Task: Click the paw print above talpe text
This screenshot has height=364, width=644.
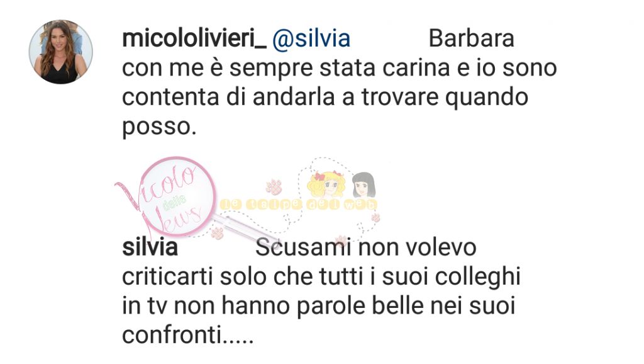Action: [x=274, y=186]
